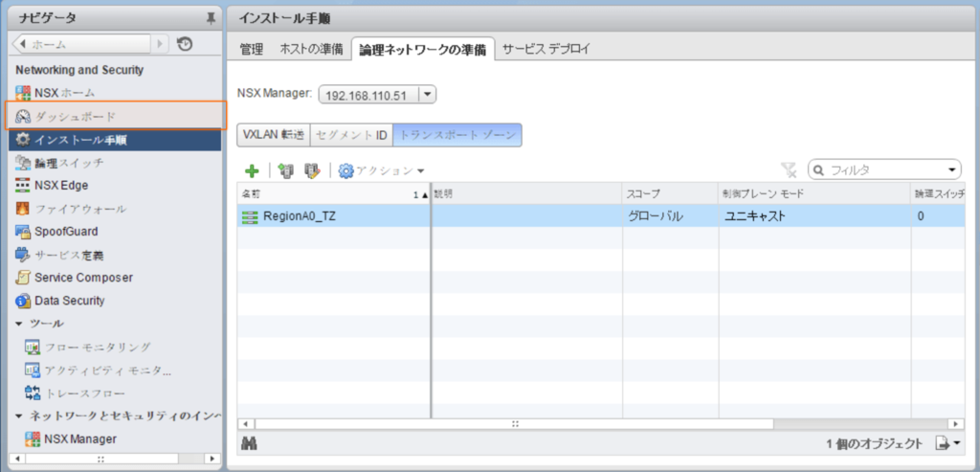Collapse the ツール section
This screenshot has height=472, width=980.
pos(19,324)
